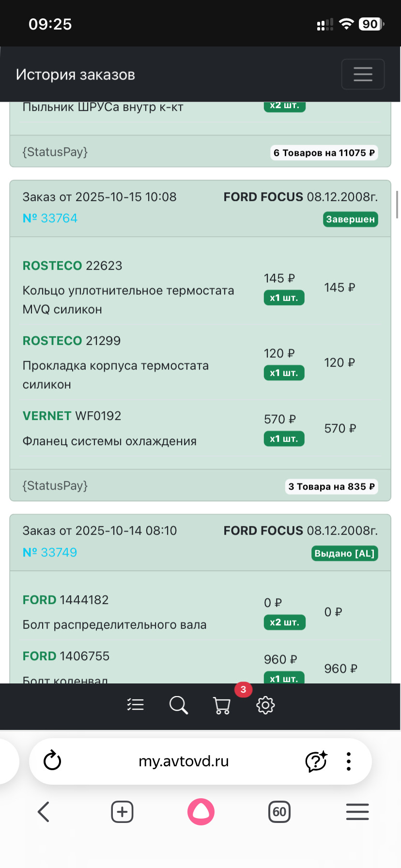This screenshot has width=401, height=868.
Task: Open order № 33749
Action: pos(50,552)
